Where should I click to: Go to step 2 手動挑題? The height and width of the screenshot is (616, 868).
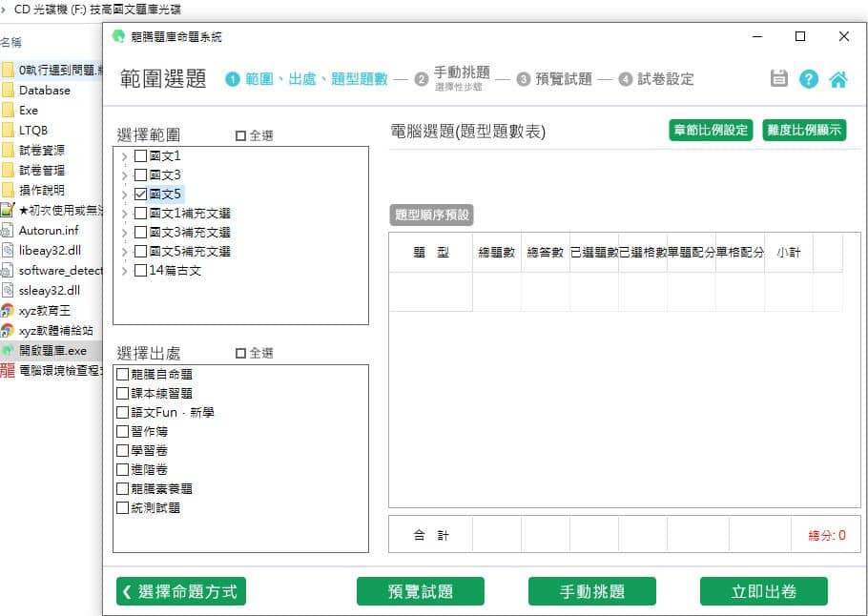pyautogui.click(x=452, y=78)
